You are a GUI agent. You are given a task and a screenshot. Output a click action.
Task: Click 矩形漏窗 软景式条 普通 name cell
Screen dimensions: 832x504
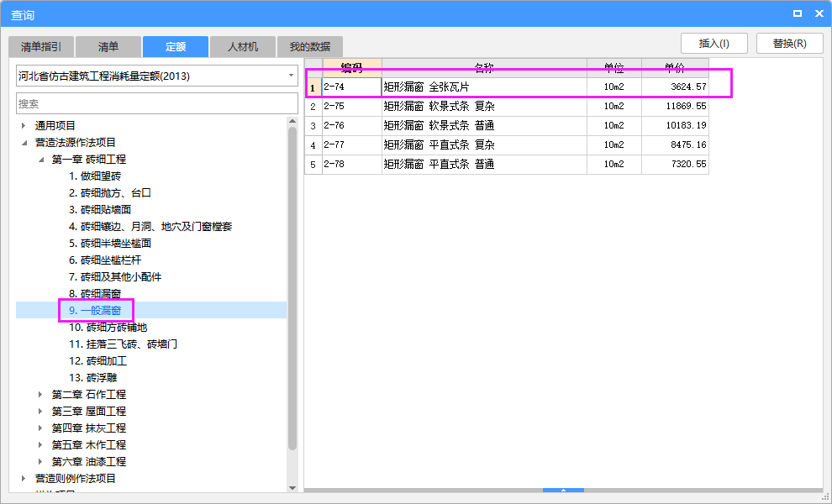point(484,126)
